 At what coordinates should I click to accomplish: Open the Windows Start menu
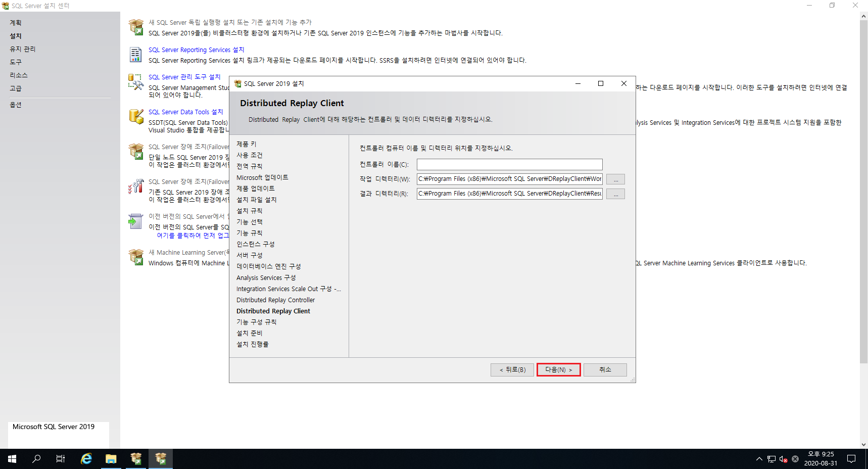(x=12, y=459)
